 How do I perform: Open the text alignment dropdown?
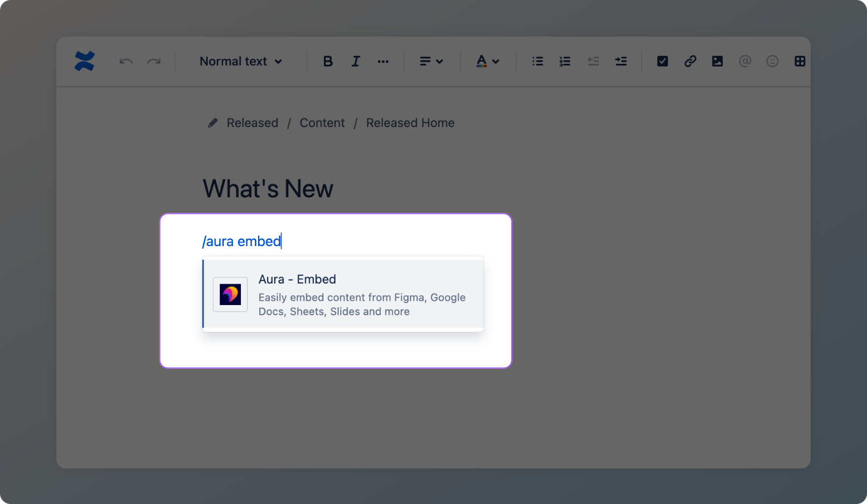click(x=431, y=62)
